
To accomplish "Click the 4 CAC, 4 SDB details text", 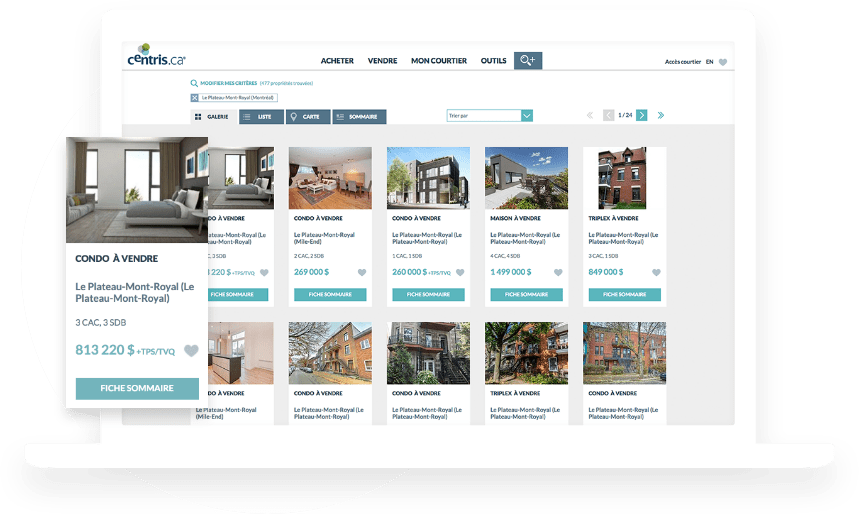I will click(x=505, y=256).
